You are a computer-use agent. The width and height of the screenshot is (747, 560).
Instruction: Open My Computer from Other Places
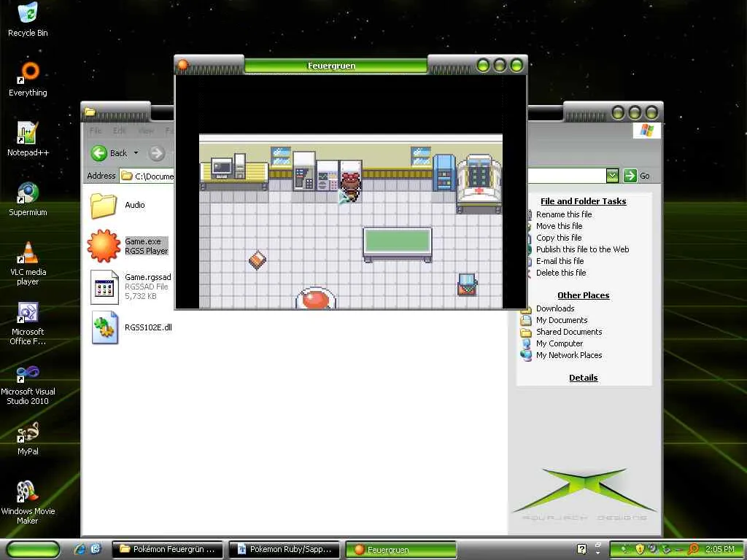coord(560,343)
